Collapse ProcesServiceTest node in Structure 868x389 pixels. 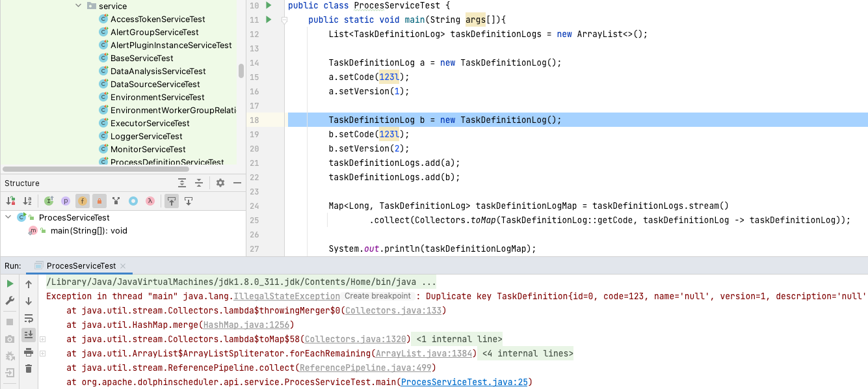[8, 217]
